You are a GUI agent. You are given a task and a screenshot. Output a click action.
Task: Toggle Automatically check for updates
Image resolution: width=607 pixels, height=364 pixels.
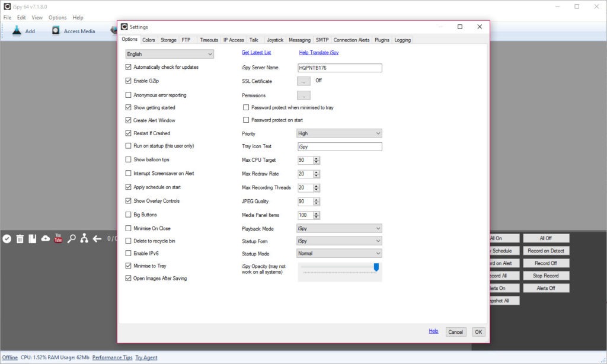pos(128,67)
